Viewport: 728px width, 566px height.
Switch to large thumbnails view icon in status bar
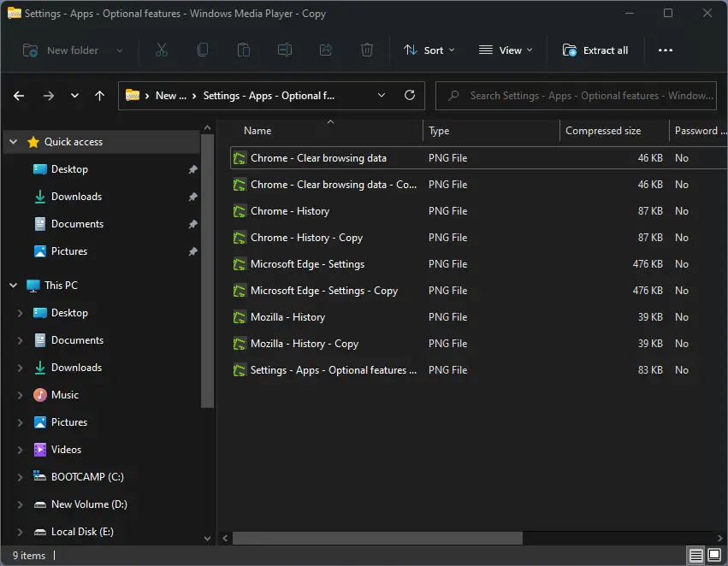[x=714, y=555]
